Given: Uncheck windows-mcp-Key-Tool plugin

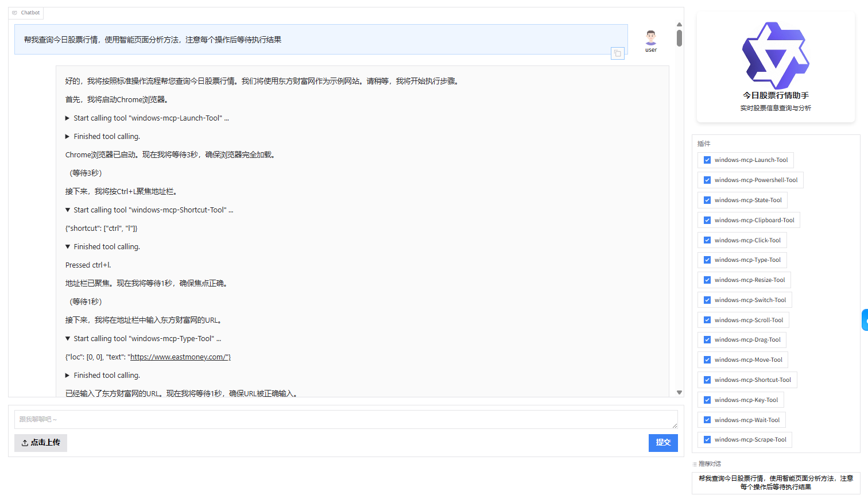Looking at the screenshot, I should point(707,400).
